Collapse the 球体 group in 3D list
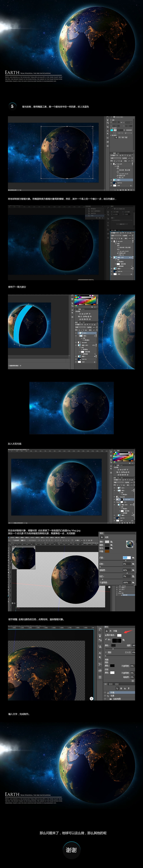This screenshot has width=143, height=868. point(119,593)
